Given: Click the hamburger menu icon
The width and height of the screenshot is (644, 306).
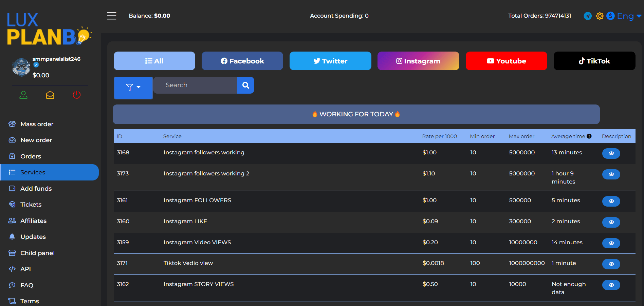Looking at the screenshot, I should click(x=112, y=16).
